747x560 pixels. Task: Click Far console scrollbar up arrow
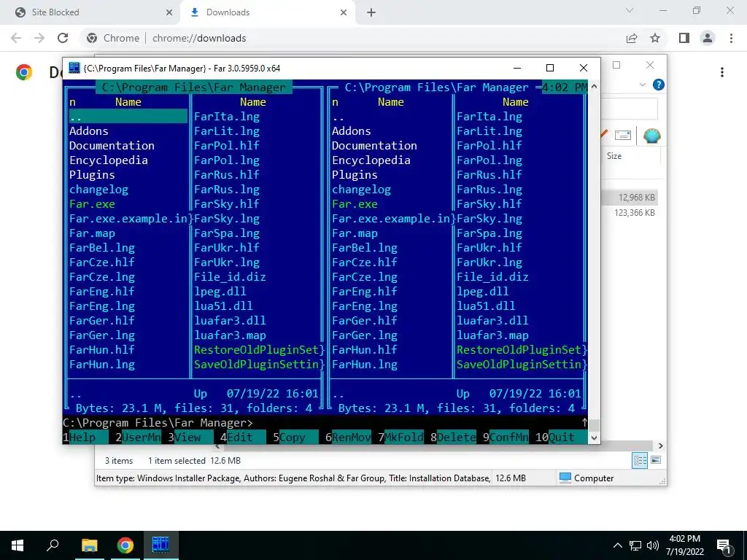click(594, 86)
